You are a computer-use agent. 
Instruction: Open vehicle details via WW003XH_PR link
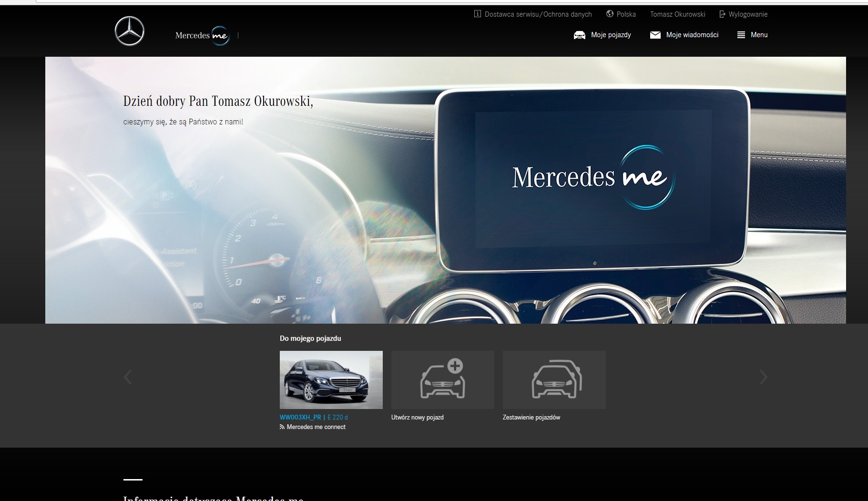(x=301, y=417)
